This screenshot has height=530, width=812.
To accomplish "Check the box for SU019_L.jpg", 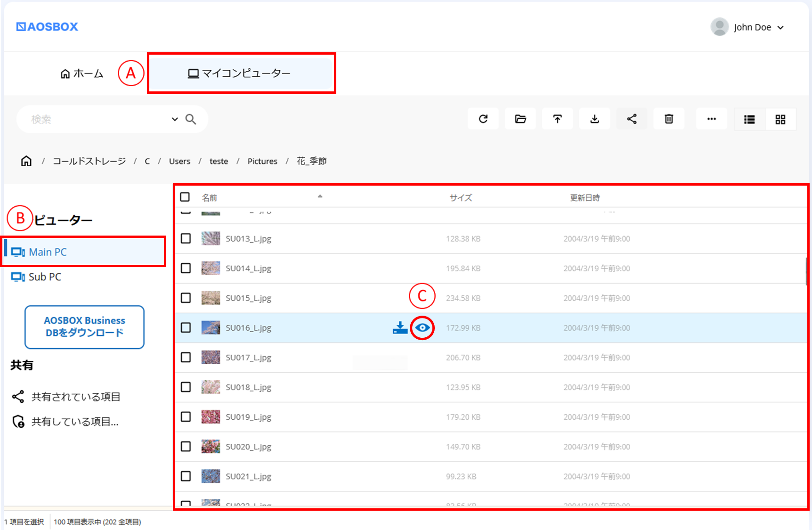I will click(186, 416).
